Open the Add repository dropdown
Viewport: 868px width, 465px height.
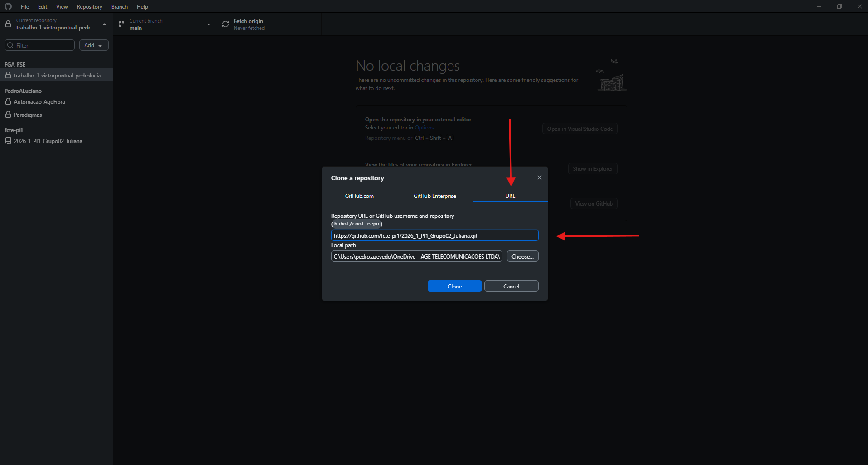(94, 45)
